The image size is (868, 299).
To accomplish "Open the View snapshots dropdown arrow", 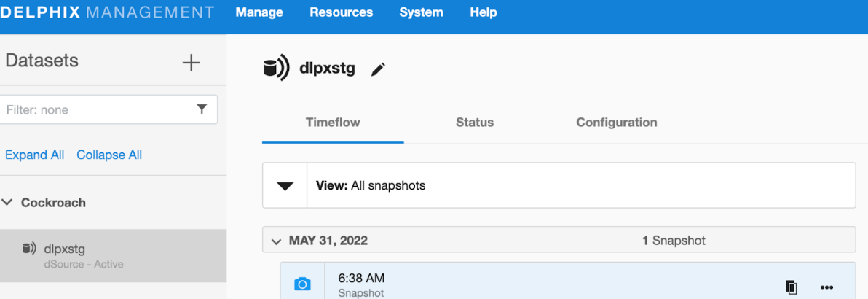I will point(285,185).
